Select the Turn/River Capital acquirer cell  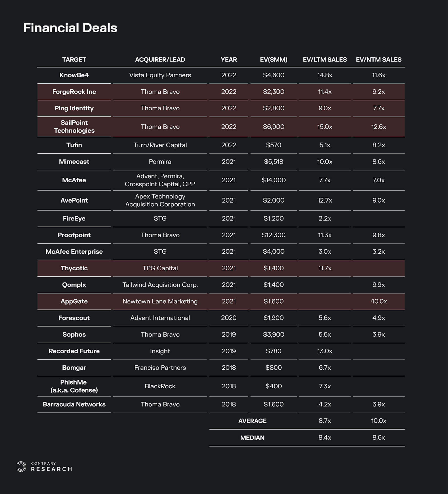pos(160,145)
